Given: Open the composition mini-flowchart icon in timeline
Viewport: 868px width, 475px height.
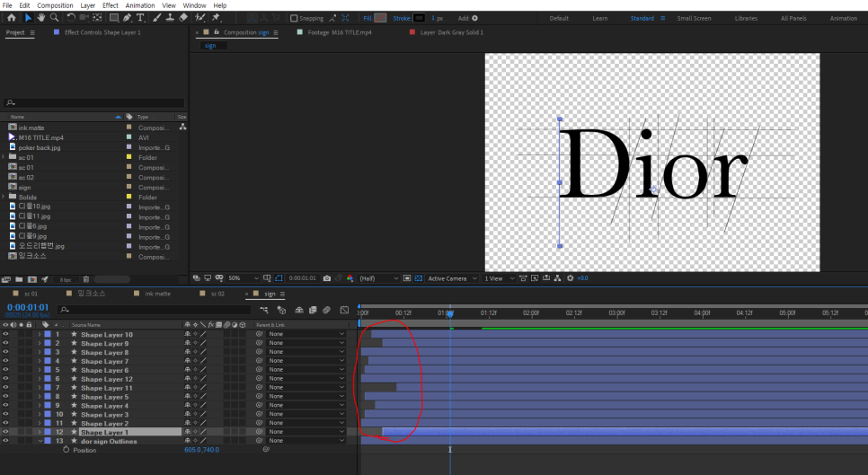Looking at the screenshot, I should tap(264, 310).
